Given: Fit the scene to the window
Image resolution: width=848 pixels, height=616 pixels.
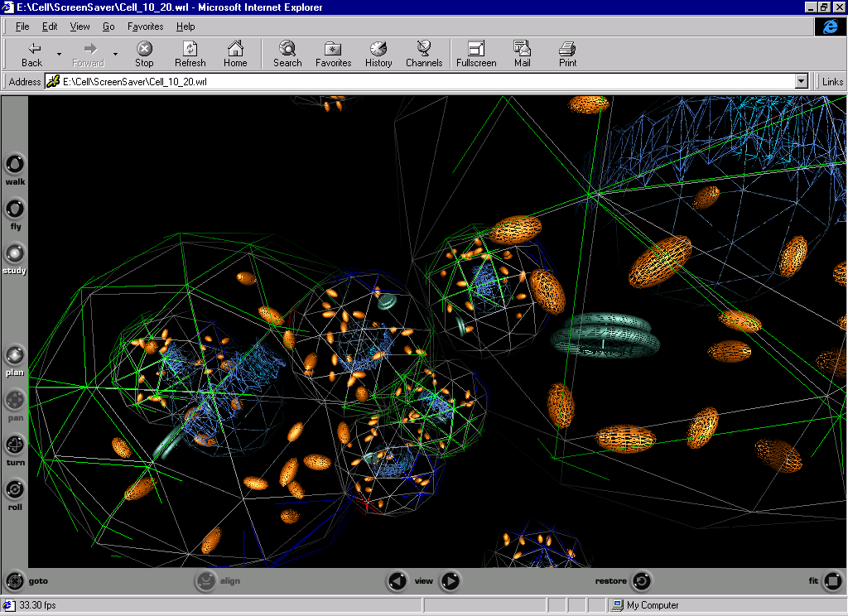Looking at the screenshot, I should 833,581.
